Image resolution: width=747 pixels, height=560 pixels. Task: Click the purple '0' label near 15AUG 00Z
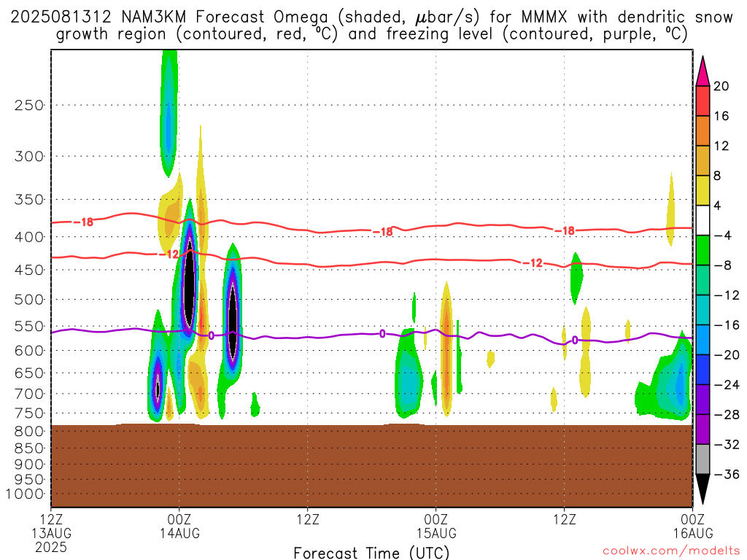click(x=382, y=334)
